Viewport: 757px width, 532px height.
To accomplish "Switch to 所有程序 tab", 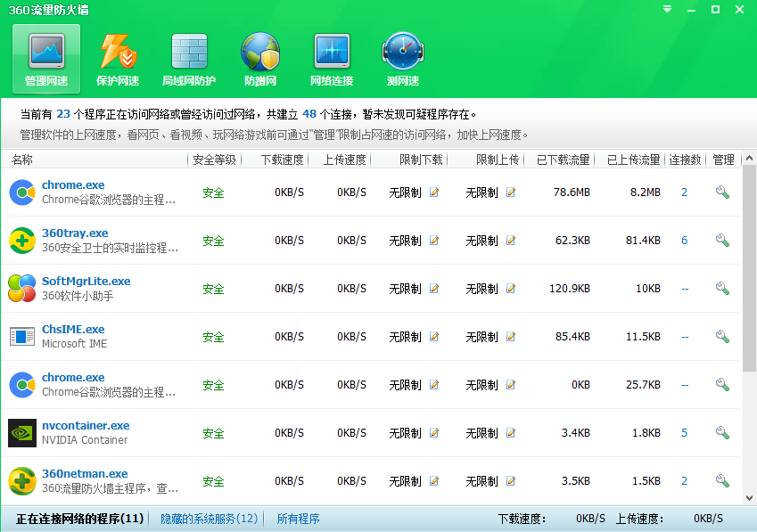I will [298, 519].
